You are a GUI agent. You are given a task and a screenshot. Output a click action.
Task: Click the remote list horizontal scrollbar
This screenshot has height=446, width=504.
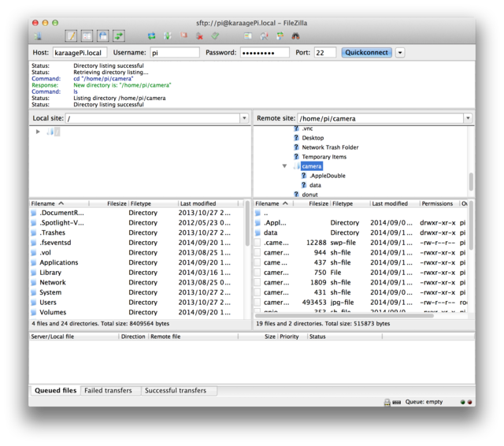coord(345,315)
